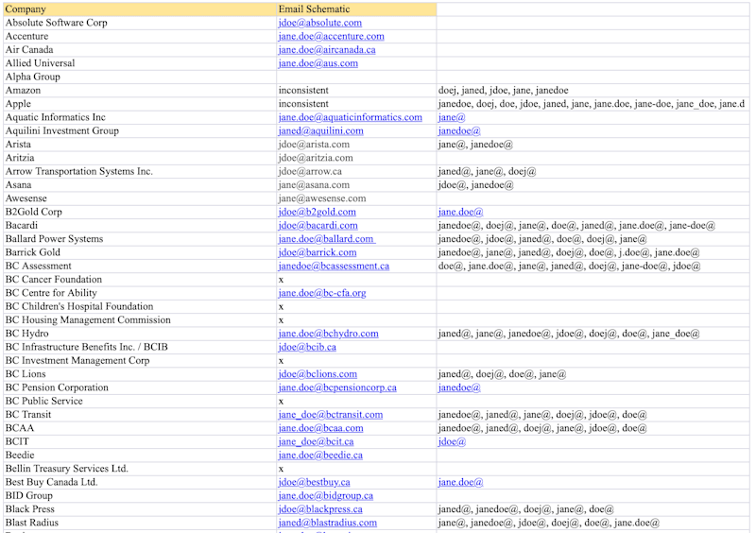Open jane_doe@bcit.ca link
Screen dimensions: 756x533
click(316, 441)
